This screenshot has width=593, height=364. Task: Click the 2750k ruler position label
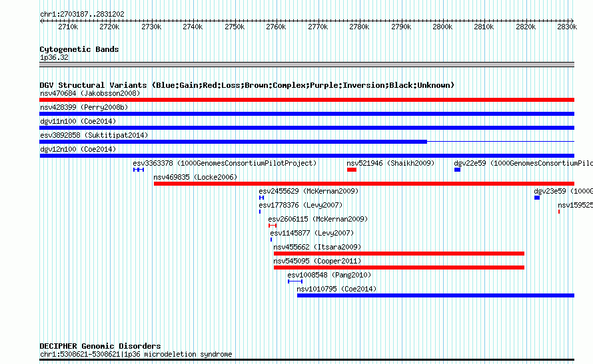click(x=235, y=27)
